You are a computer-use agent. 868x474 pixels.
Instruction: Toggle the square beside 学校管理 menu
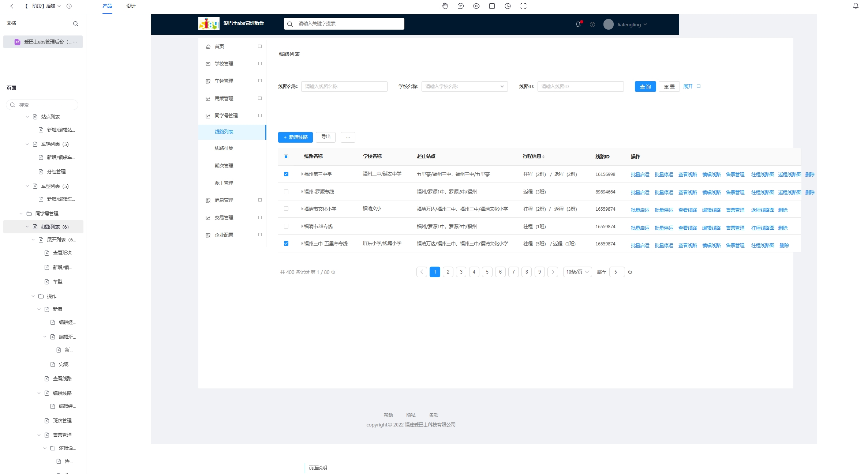(260, 64)
